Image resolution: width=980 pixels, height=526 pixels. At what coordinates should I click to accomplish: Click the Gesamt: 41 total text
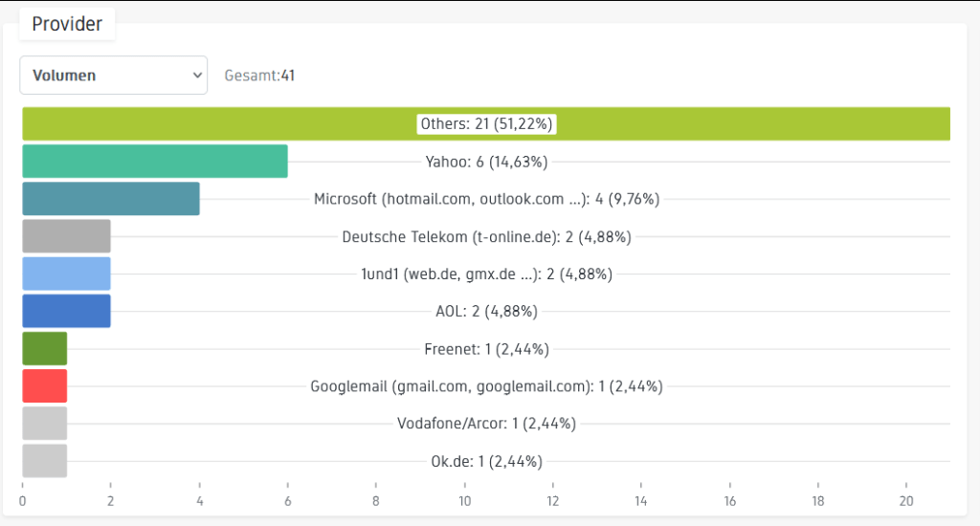pyautogui.click(x=259, y=76)
